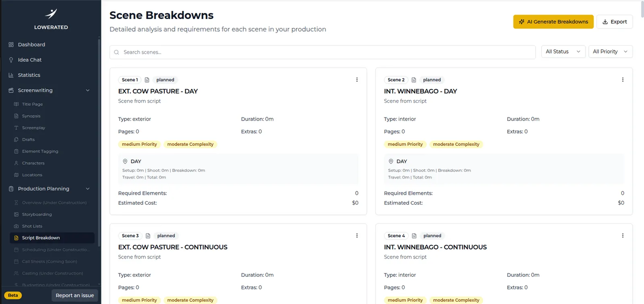Click the Scene 4 kebab menu icon

point(623,236)
